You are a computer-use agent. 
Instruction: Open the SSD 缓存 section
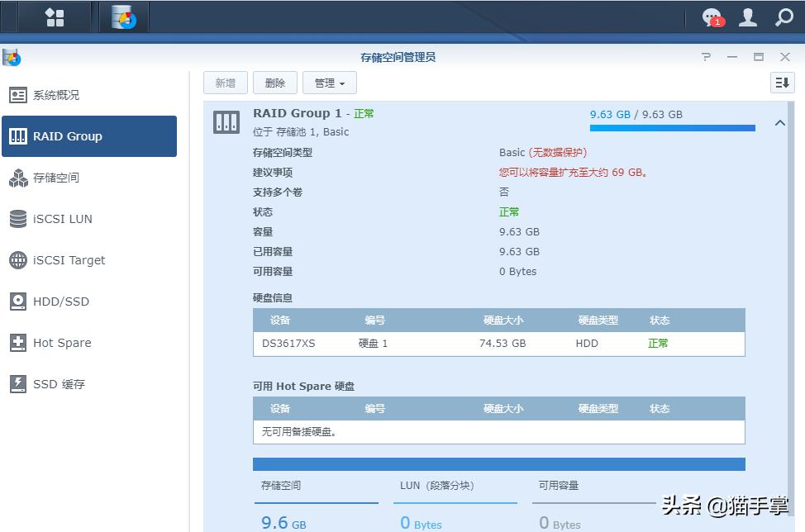(x=58, y=383)
